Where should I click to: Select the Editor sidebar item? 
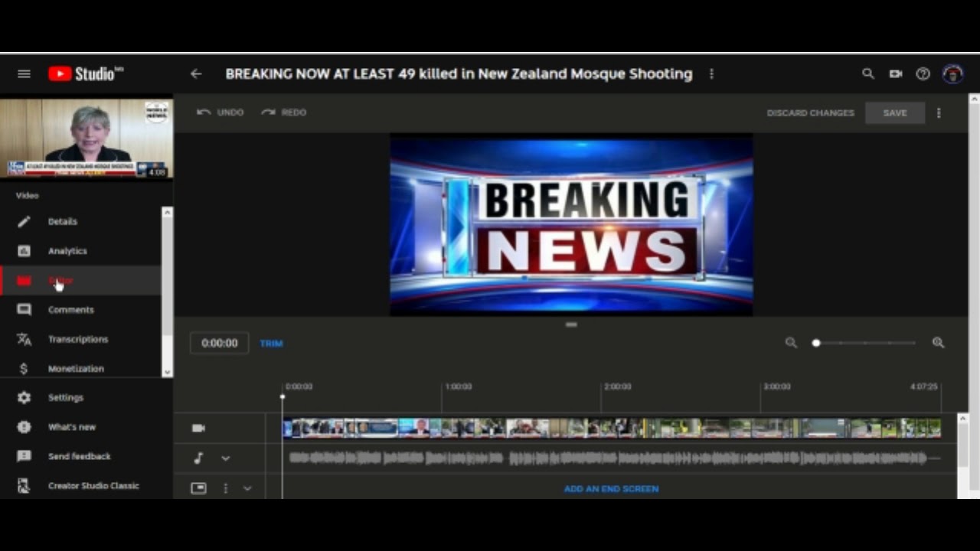pos(80,281)
